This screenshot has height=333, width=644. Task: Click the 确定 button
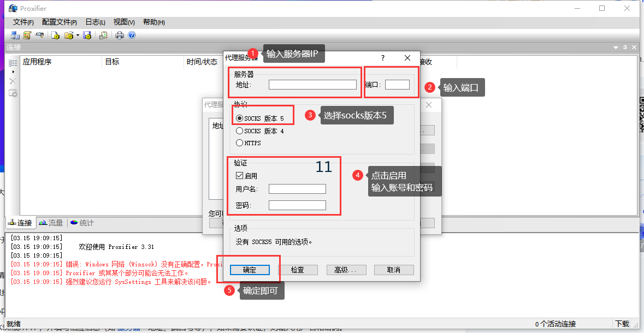click(250, 270)
